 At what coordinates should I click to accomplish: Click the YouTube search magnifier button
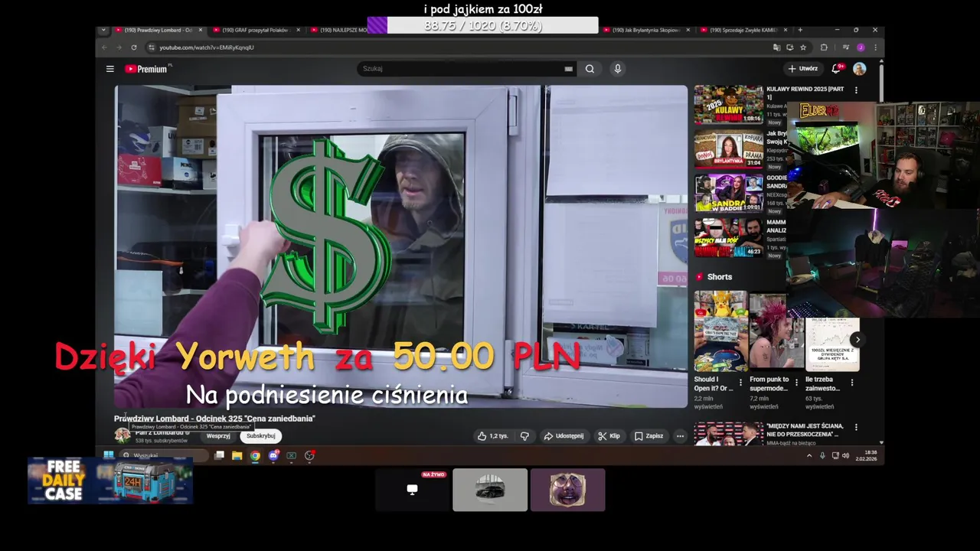590,69
